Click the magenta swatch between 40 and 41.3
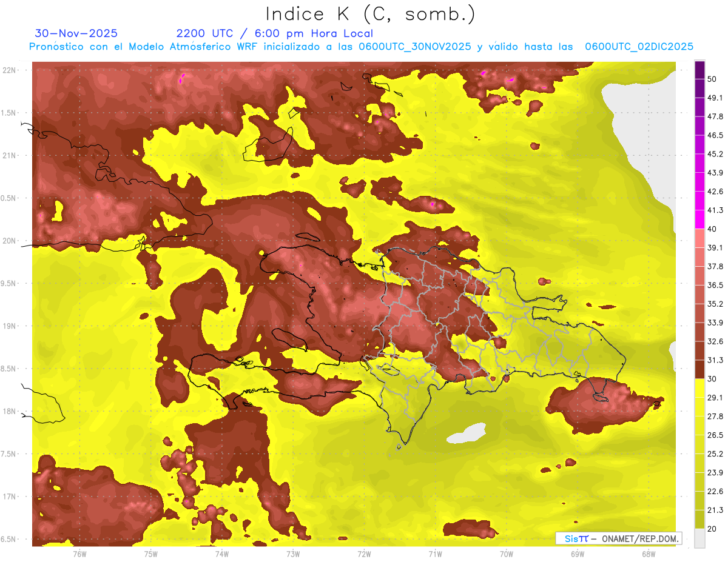The height and width of the screenshot is (562, 728). pos(699,219)
